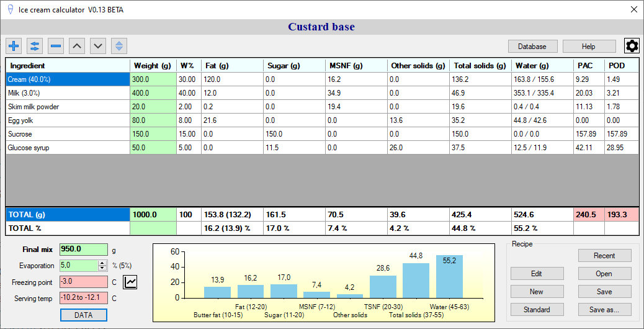Load the Standard recipe
The height and width of the screenshot is (329, 644).
(x=537, y=309)
